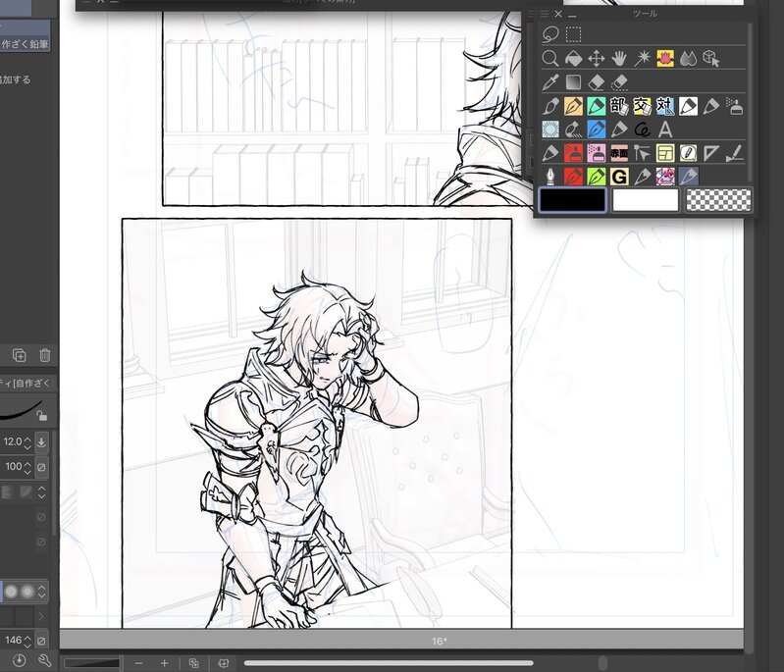784x672 pixels.
Task: Select the gray Airbrush spray tool
Action: pyautogui.click(x=734, y=106)
